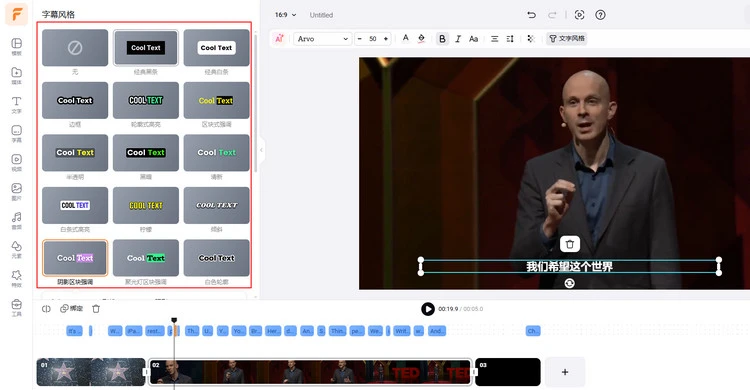750x390 pixels.
Task: Open the Music tab in left sidebar
Action: point(16,220)
